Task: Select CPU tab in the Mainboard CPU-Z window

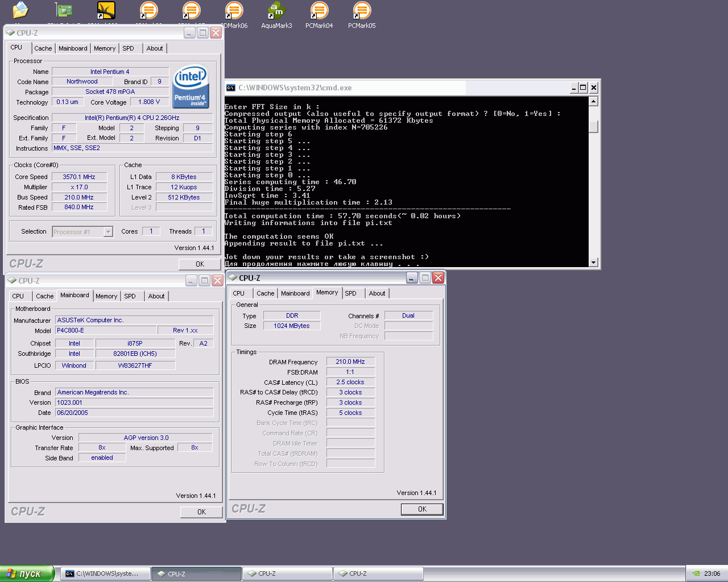Action: pyautogui.click(x=18, y=297)
